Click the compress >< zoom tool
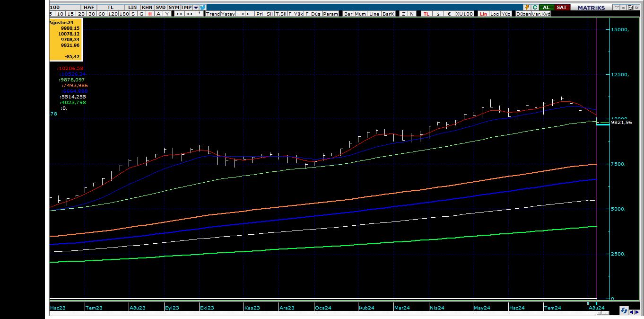 pos(179,14)
